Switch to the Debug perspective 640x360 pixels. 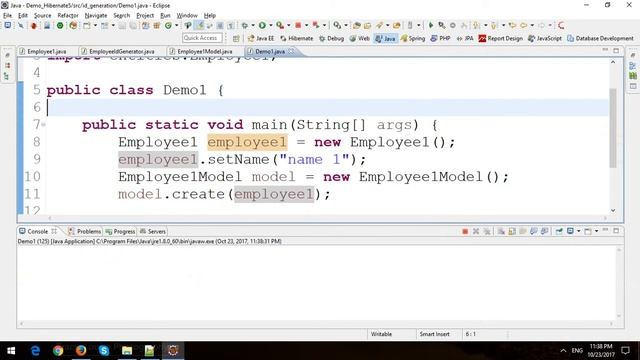pos(331,38)
